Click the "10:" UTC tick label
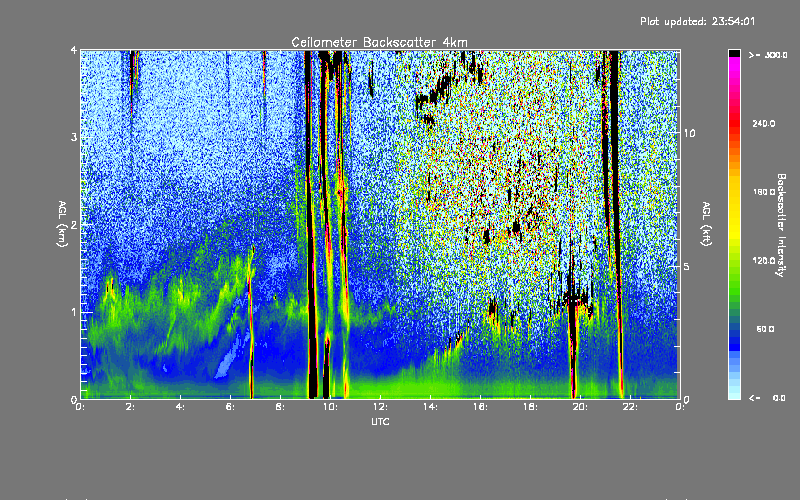The width and height of the screenshot is (800, 500). (330, 407)
